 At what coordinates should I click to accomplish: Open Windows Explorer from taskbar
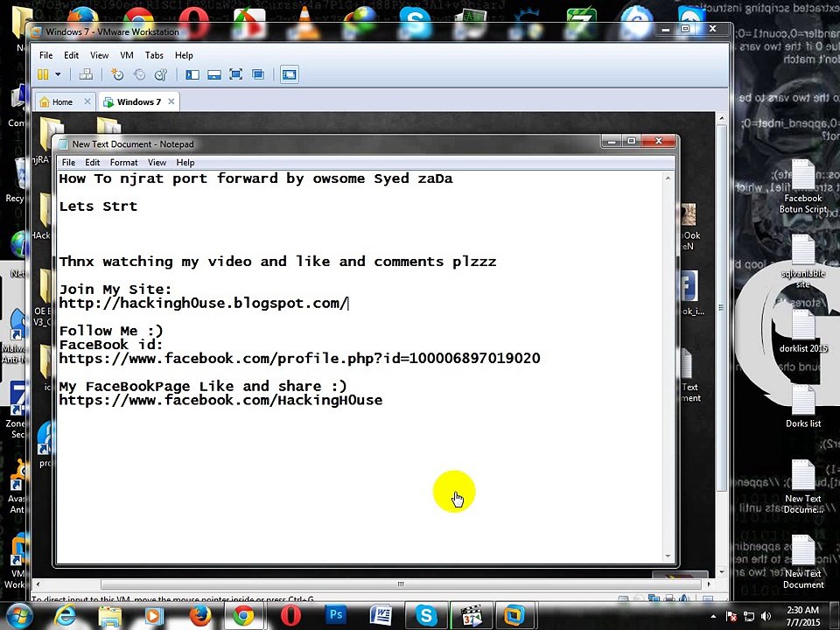(x=110, y=615)
